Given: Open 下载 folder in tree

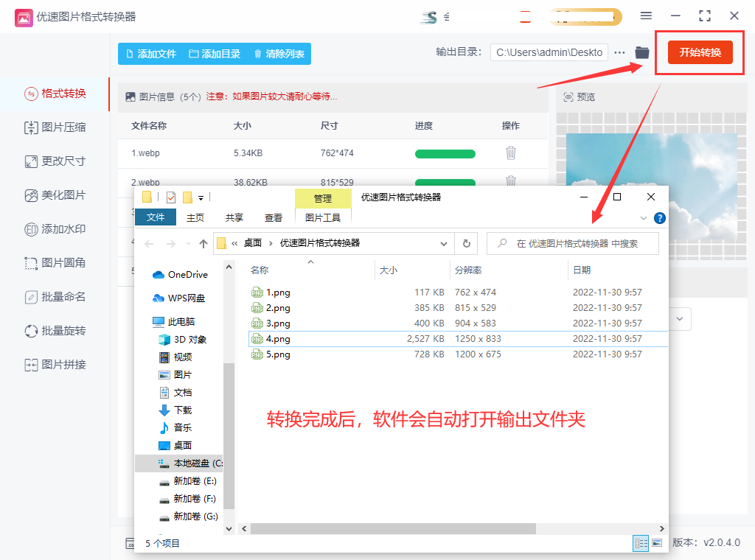Looking at the screenshot, I should [175, 410].
